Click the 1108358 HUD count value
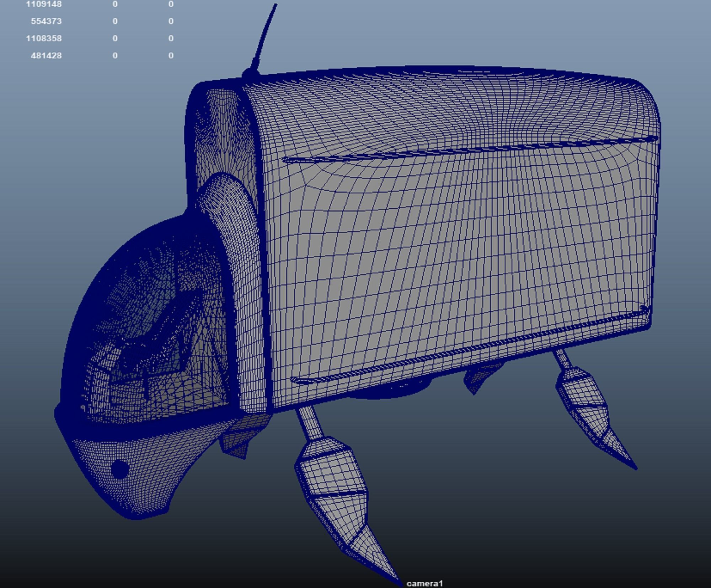Viewport: 711px width, 588px height. click(44, 38)
